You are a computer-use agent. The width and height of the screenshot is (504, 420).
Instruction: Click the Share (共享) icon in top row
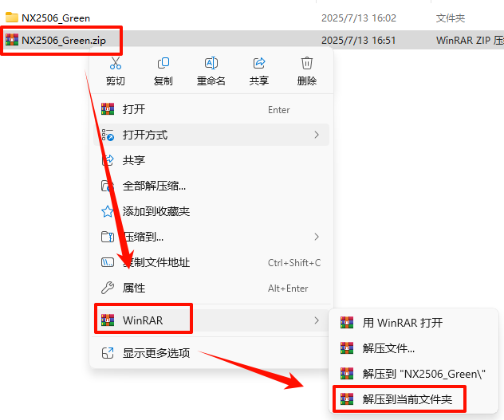[x=259, y=63]
